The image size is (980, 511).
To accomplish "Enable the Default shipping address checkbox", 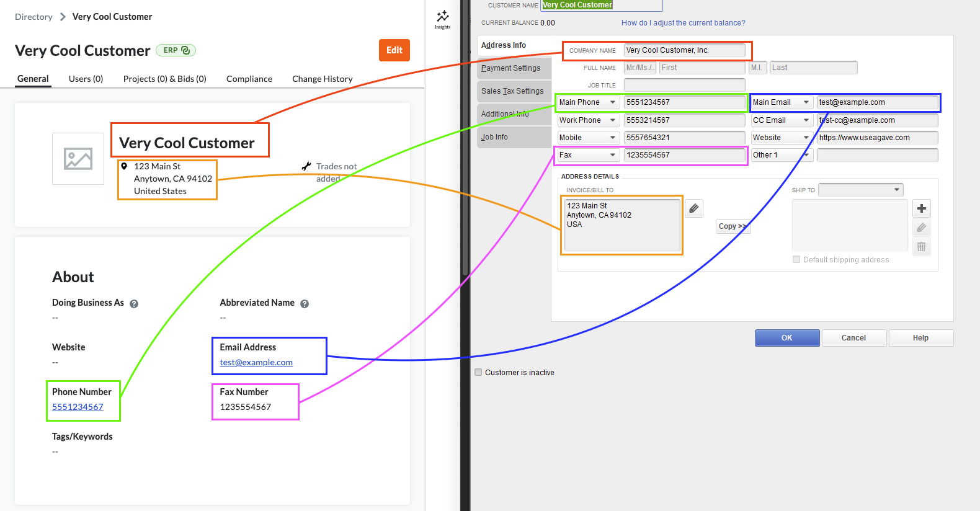I will click(796, 260).
